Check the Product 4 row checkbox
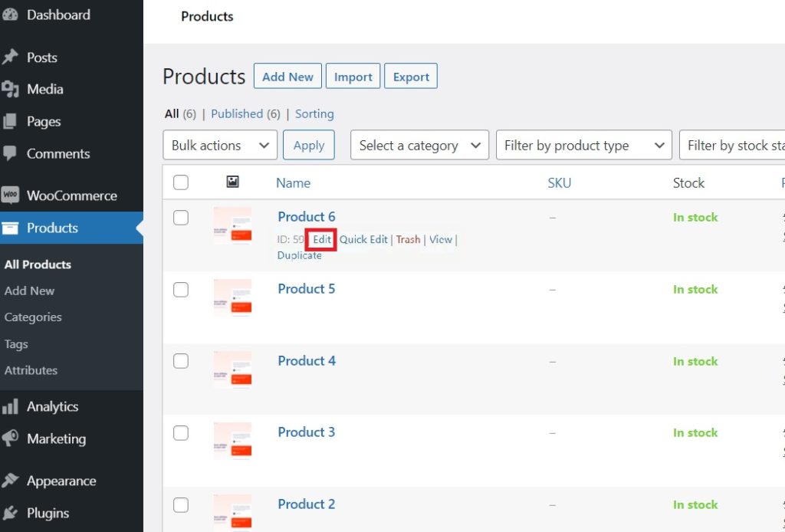 pyautogui.click(x=181, y=361)
